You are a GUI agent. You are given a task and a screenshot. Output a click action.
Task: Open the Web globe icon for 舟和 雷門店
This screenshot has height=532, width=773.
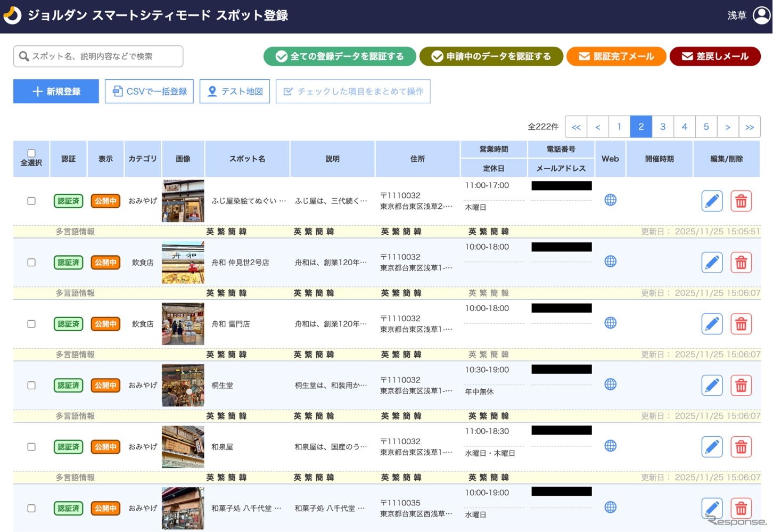pos(610,323)
